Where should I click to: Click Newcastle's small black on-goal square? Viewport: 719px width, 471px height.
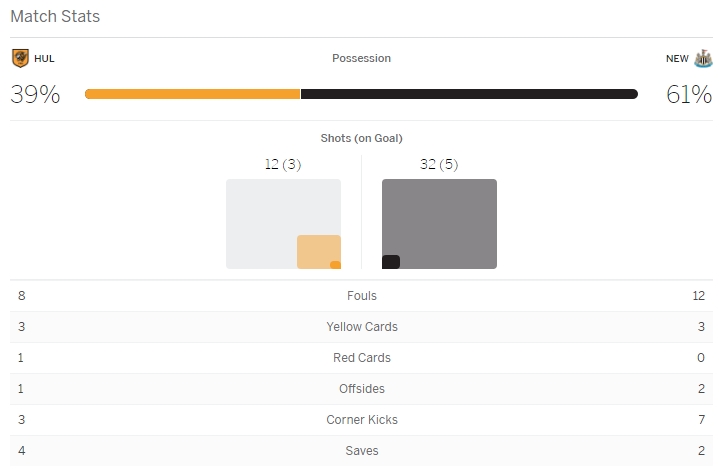(391, 262)
